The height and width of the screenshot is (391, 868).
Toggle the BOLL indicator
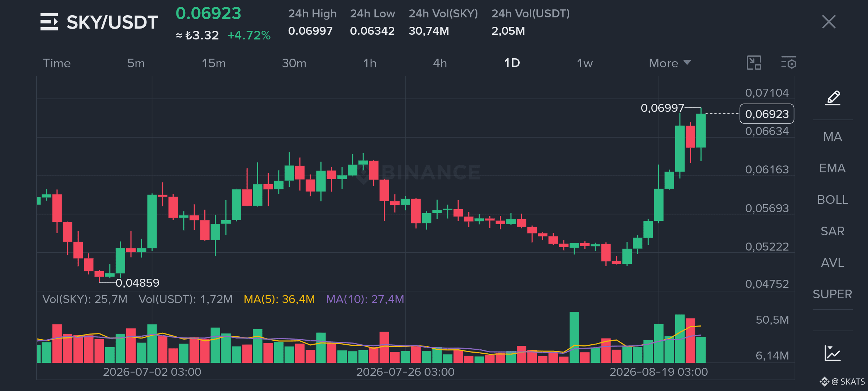tap(833, 199)
